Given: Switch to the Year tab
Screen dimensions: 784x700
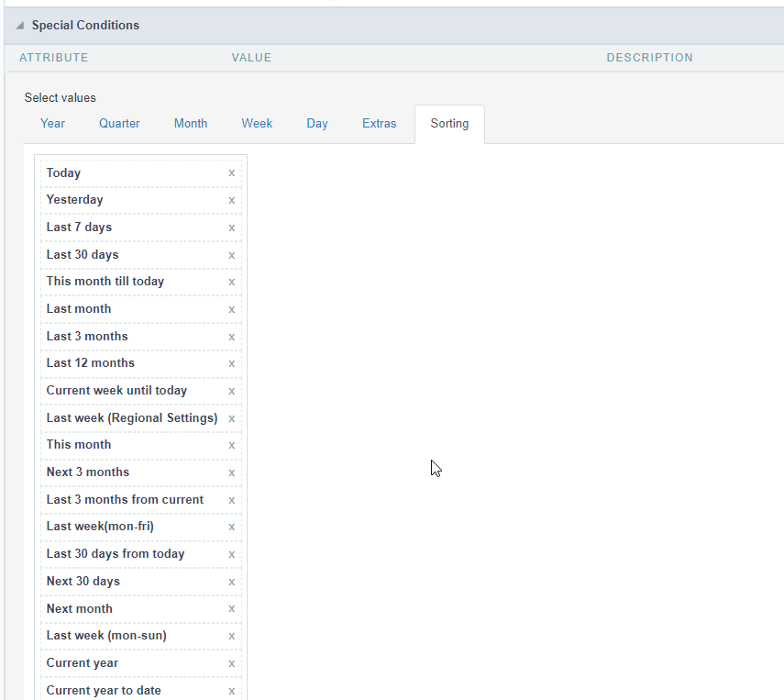Looking at the screenshot, I should (x=52, y=124).
